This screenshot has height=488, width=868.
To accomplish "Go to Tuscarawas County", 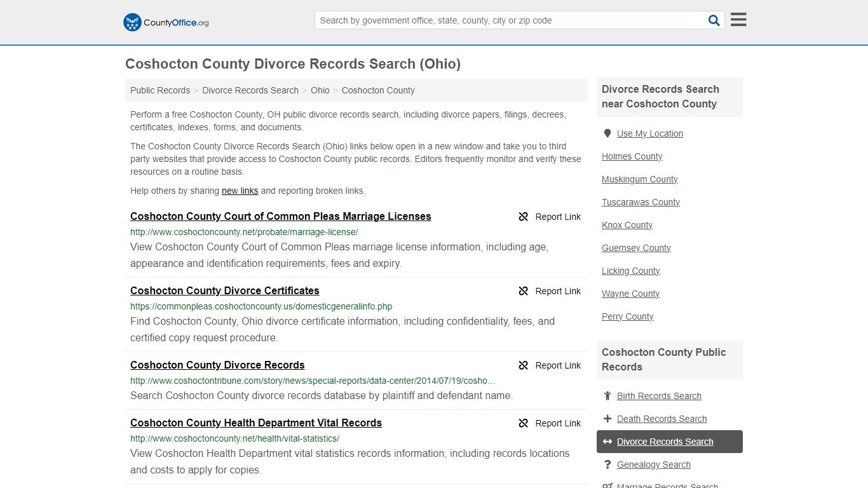I will pyautogui.click(x=641, y=202).
